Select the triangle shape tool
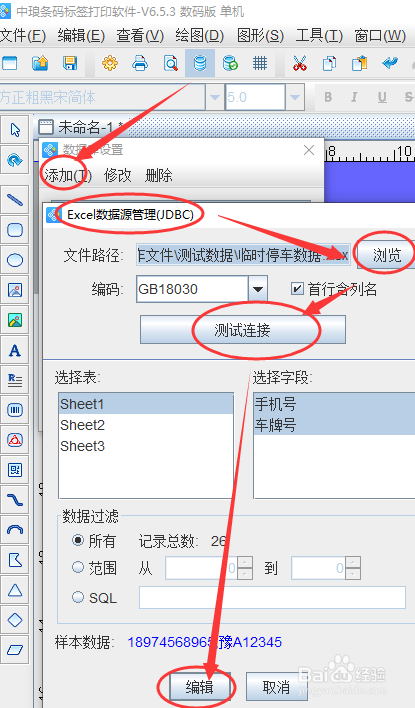 click(15, 590)
